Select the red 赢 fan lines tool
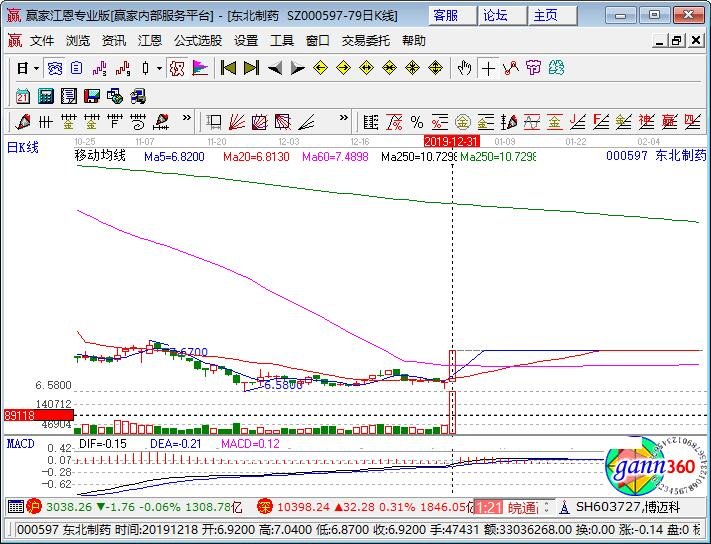The image size is (711, 544). coord(669,121)
